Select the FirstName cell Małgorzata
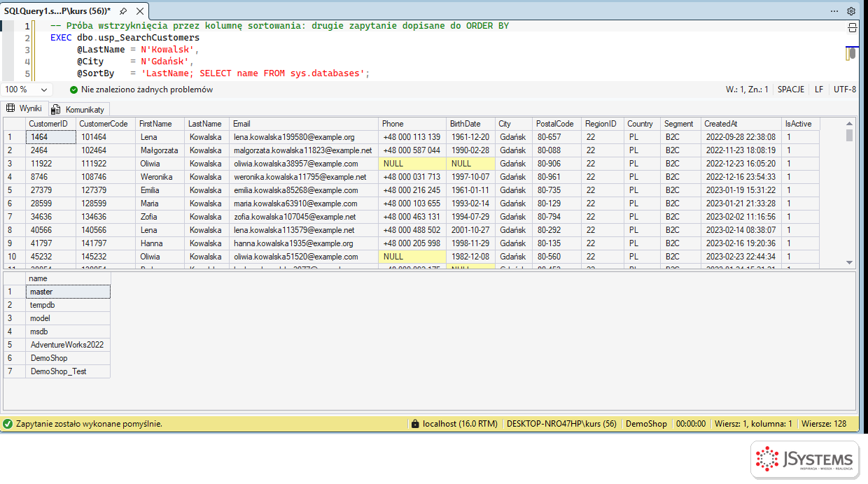 click(160, 150)
